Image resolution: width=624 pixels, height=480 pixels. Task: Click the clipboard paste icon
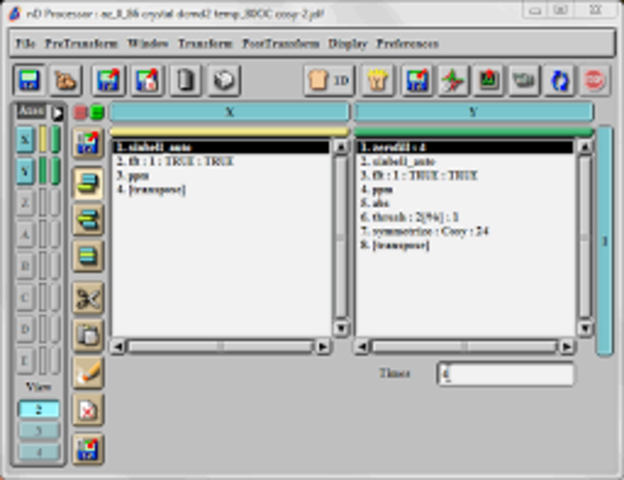88,335
